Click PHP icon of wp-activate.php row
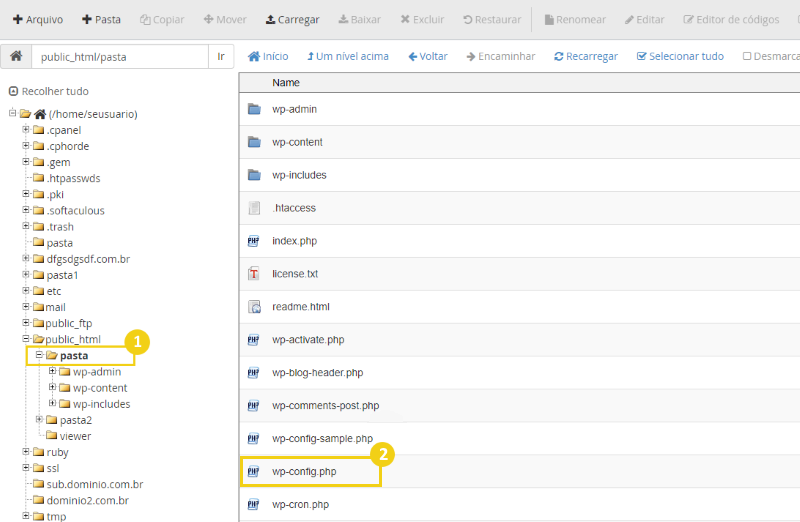 click(254, 339)
